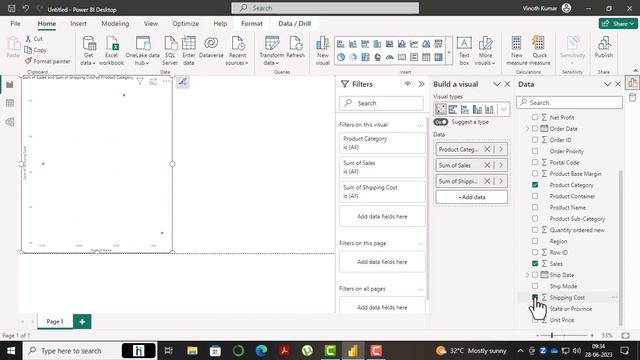
Task: Open More options ellipsis on the visual
Action: 166,81
